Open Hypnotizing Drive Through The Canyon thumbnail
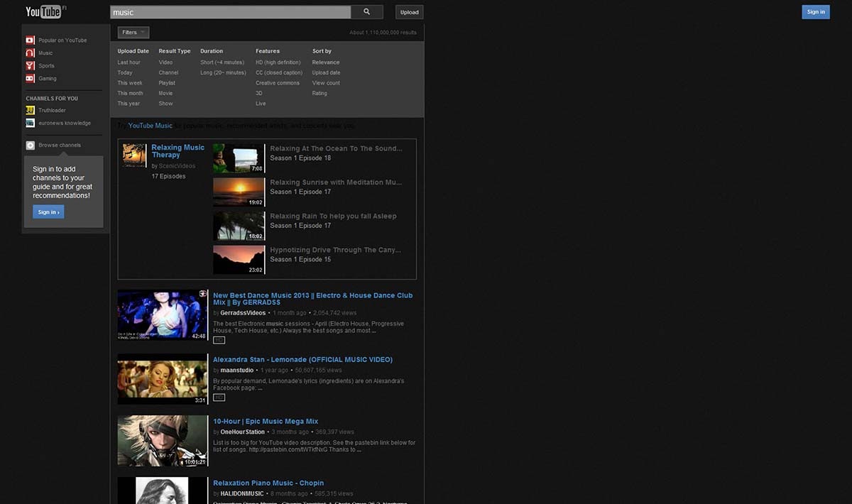Image resolution: width=852 pixels, height=504 pixels. pyautogui.click(x=239, y=260)
